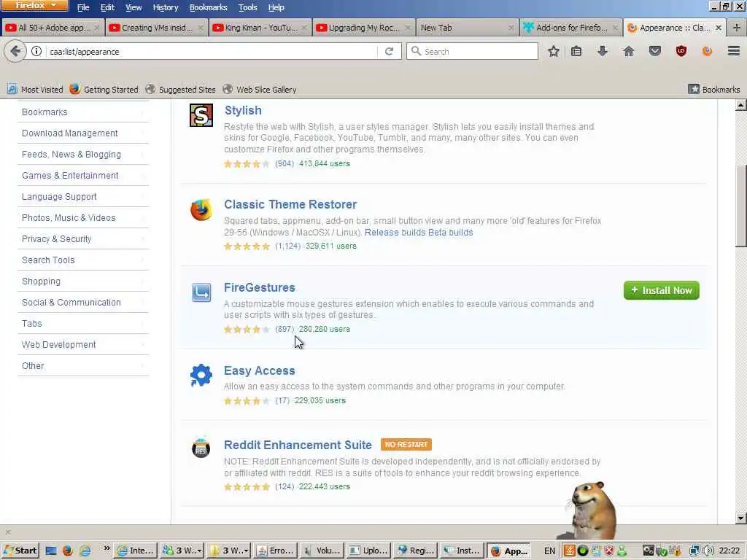Launch Internet Explorer from quick launch
747x560 pixels.
point(85,551)
